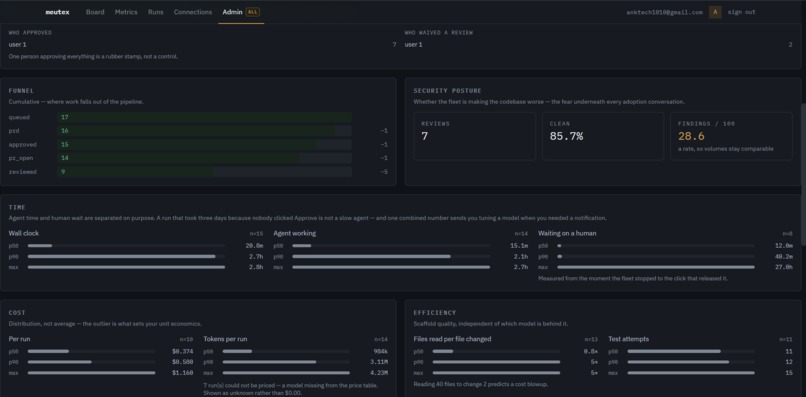
Task: Click the Test attempts label
Action: (628, 339)
